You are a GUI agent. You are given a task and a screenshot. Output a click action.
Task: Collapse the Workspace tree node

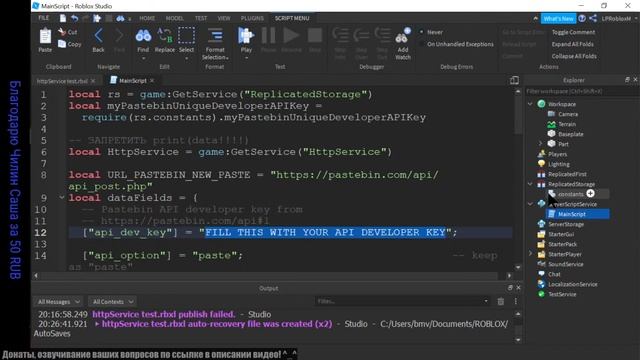(530, 104)
